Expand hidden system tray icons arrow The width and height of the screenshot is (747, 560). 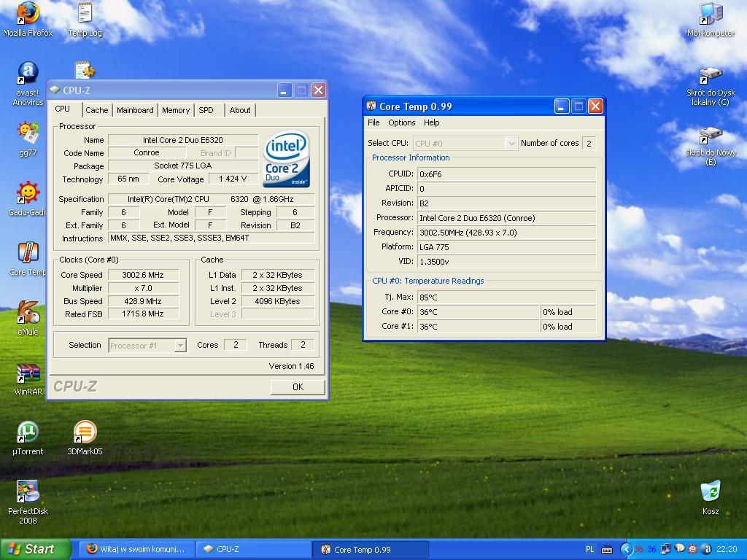(626, 549)
